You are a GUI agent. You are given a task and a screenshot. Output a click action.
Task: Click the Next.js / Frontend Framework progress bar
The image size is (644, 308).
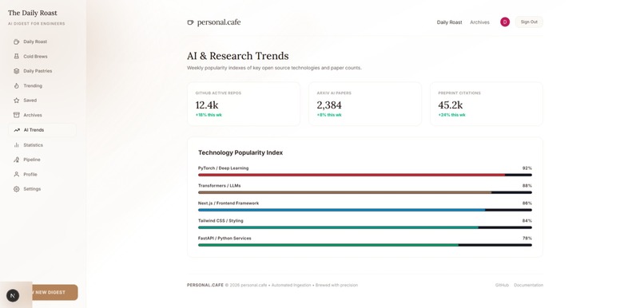(365, 210)
